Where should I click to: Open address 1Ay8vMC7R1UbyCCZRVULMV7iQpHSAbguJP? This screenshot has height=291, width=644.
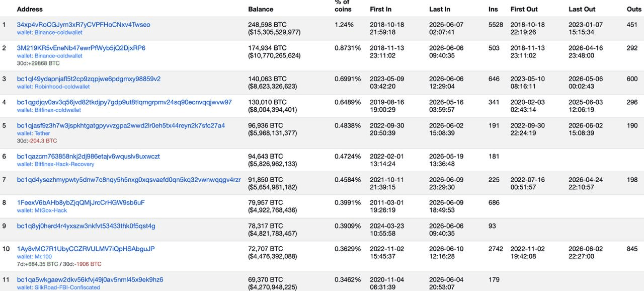click(86, 249)
